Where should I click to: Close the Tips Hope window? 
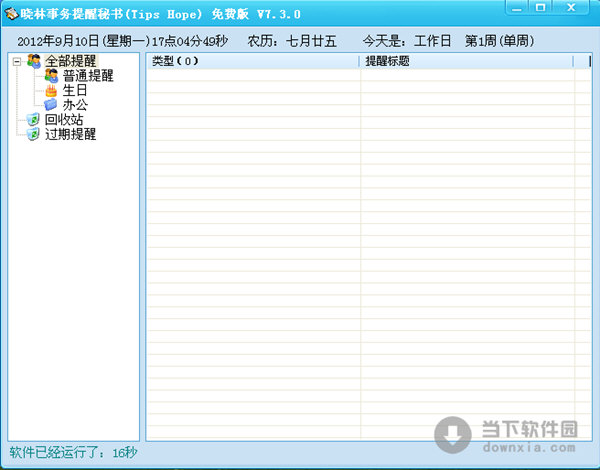coord(571,8)
